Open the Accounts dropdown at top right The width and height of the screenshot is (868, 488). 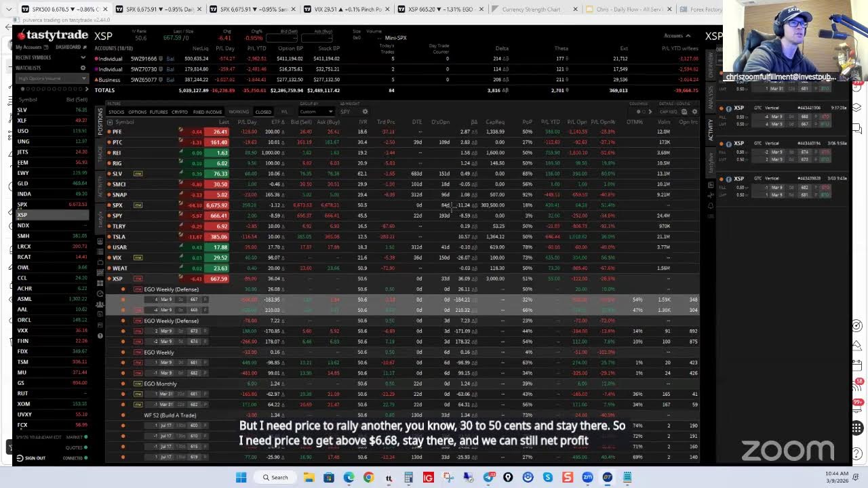[x=677, y=36]
